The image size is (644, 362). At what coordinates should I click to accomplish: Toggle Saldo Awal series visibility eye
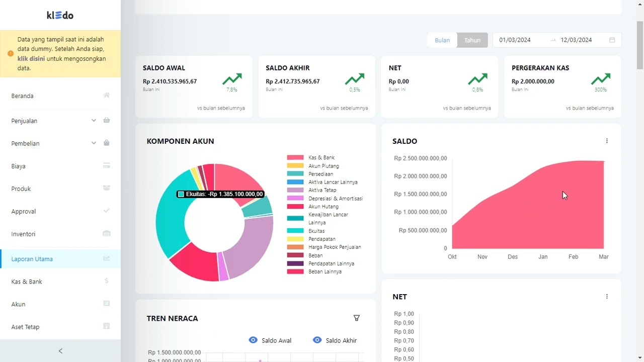point(253,340)
